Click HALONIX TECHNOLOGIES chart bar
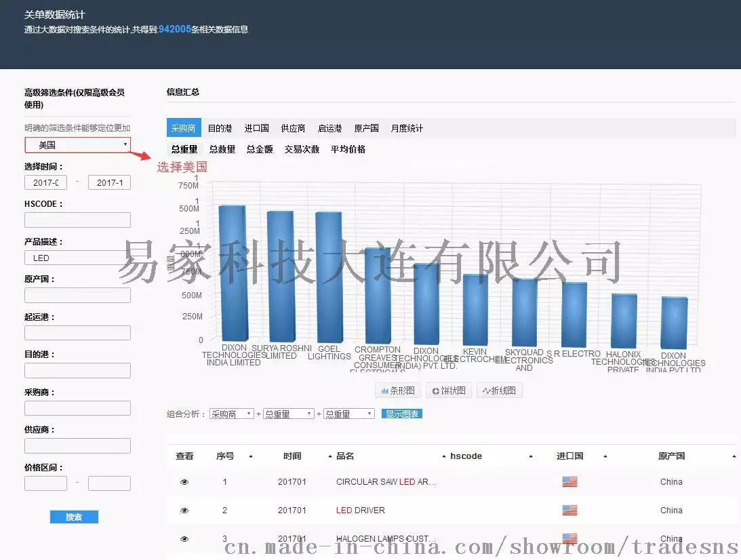 coord(624,321)
